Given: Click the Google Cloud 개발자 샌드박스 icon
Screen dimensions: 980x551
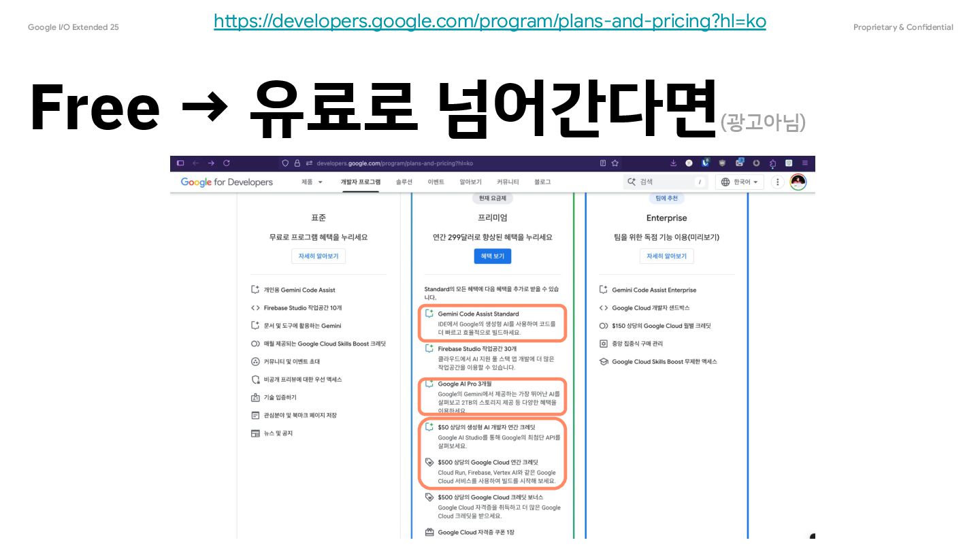Looking at the screenshot, I should 603,308.
